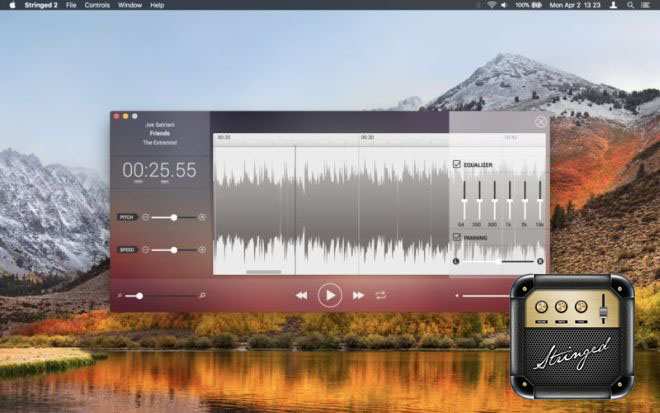Click the speed increase plus icon
The height and width of the screenshot is (413, 660).
[202, 249]
